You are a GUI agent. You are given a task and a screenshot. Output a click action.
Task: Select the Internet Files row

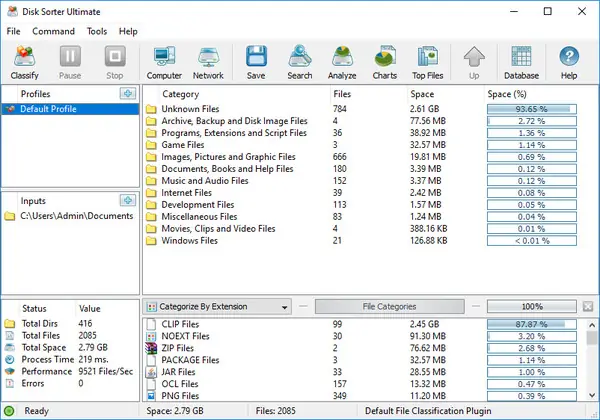pyautogui.click(x=362, y=193)
